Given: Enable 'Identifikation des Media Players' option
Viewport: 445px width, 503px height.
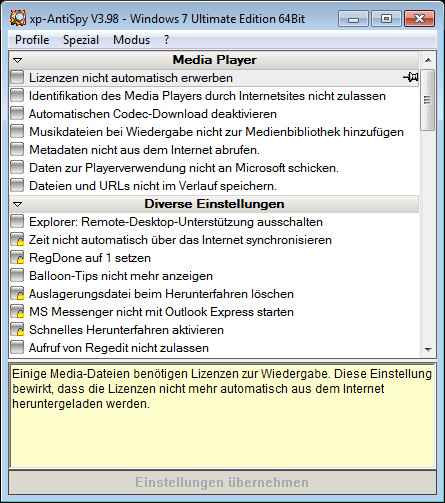Looking at the screenshot, I should coord(17,95).
